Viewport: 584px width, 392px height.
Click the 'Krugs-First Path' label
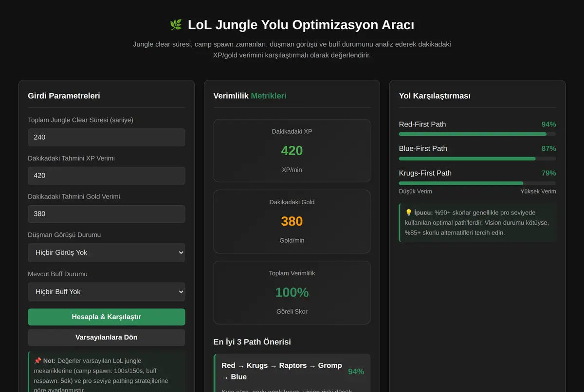coord(425,173)
